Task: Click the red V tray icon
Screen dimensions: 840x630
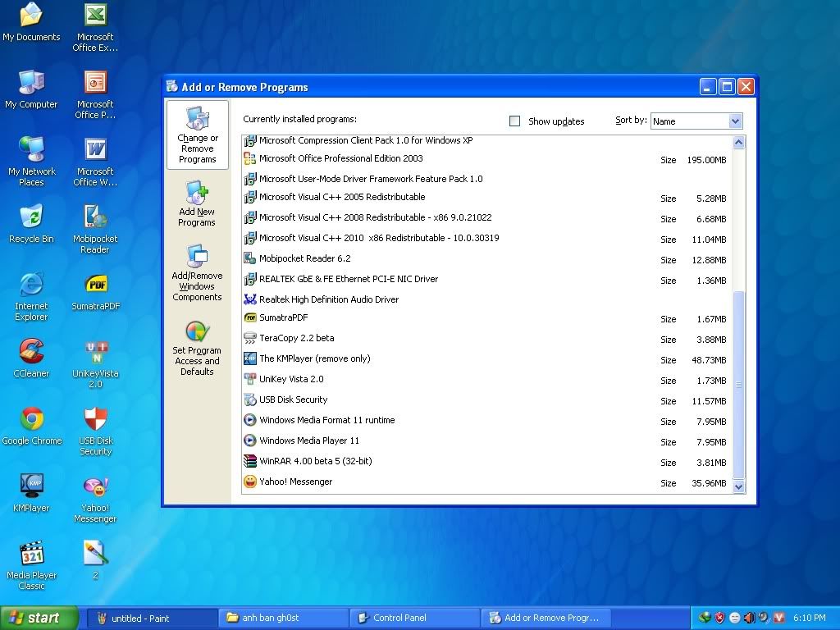Action: click(x=779, y=618)
